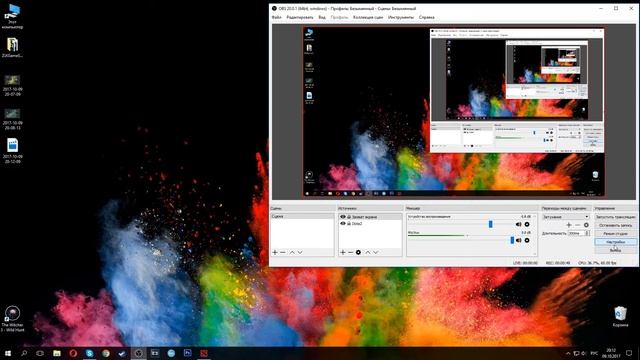This screenshot has height=360, width=640.
Task: Switch the 'РУС' input language indicator
Action: tap(595, 353)
